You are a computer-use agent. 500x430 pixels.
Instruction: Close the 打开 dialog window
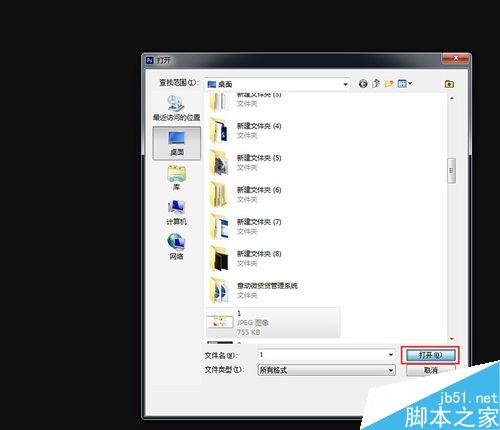pyautogui.click(x=455, y=59)
